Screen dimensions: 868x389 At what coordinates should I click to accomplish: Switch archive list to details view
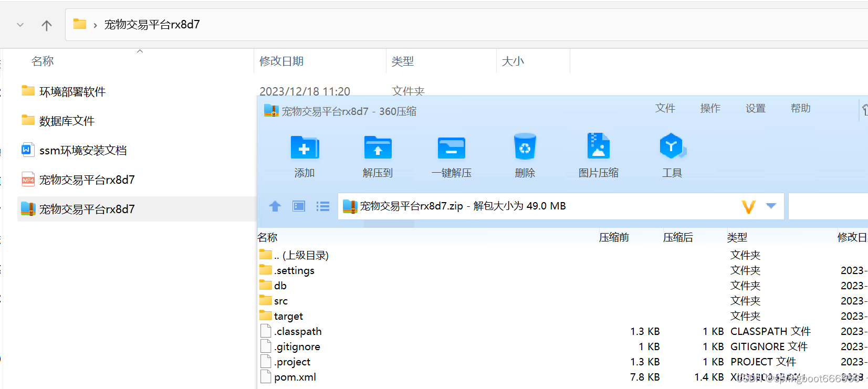pos(323,206)
